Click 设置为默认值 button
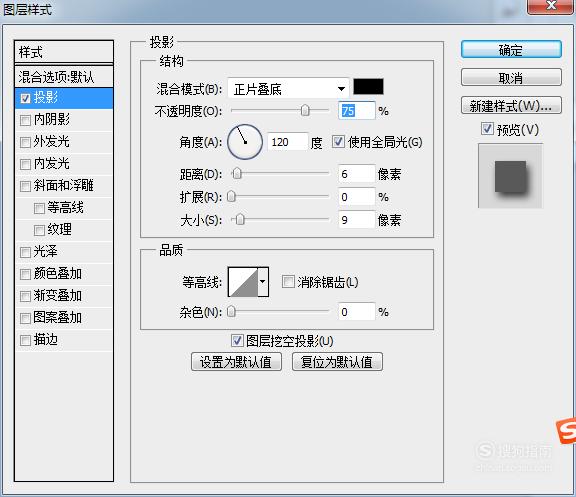The height and width of the screenshot is (497, 576). 236,362
